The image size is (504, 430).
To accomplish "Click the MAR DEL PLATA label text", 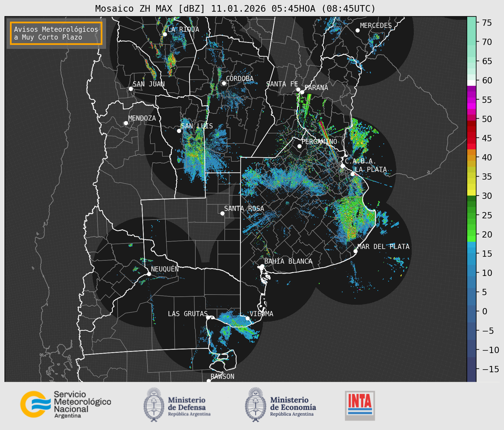I will pos(383,247).
